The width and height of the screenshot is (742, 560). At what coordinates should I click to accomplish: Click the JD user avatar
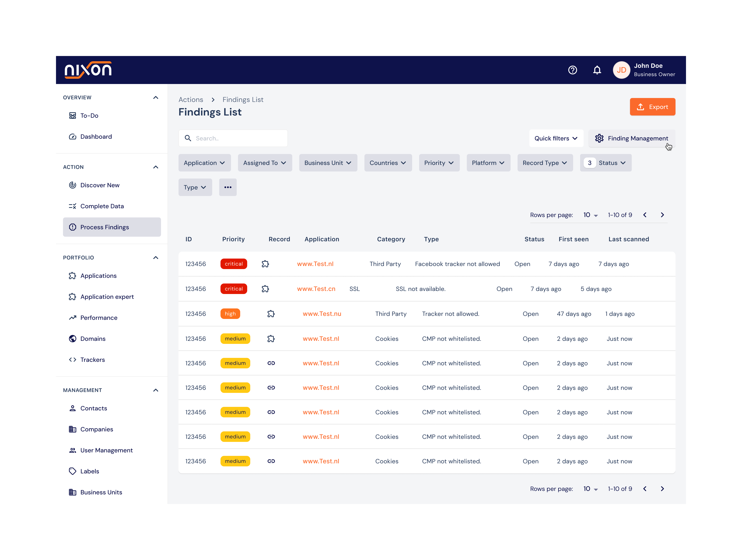621,70
